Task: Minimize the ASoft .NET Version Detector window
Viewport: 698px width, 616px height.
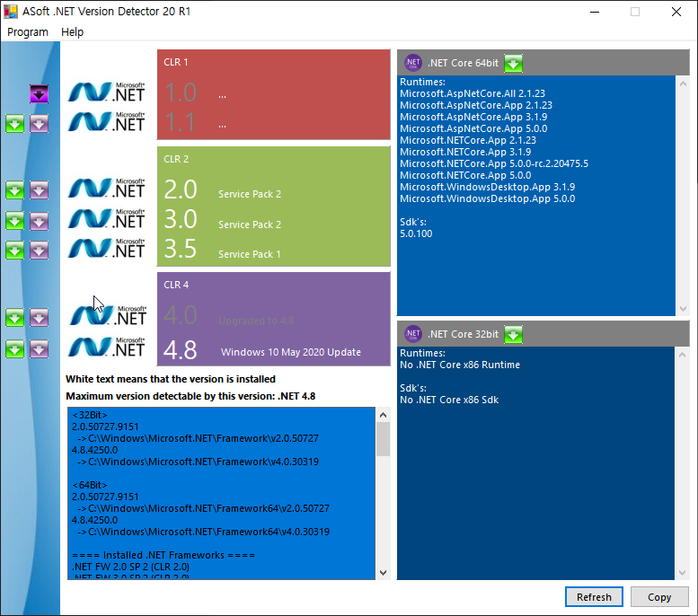Action: coord(595,12)
